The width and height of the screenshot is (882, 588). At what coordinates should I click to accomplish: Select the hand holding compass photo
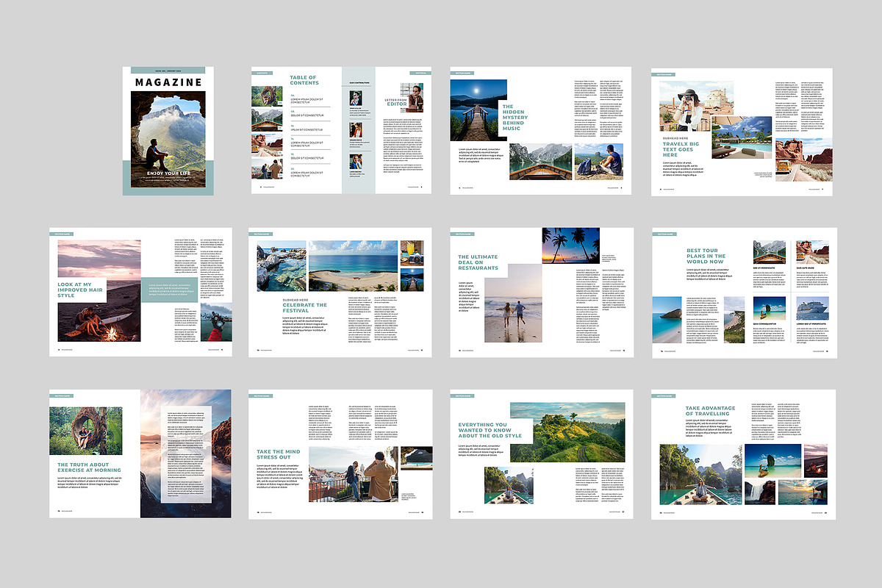pyautogui.click(x=215, y=321)
